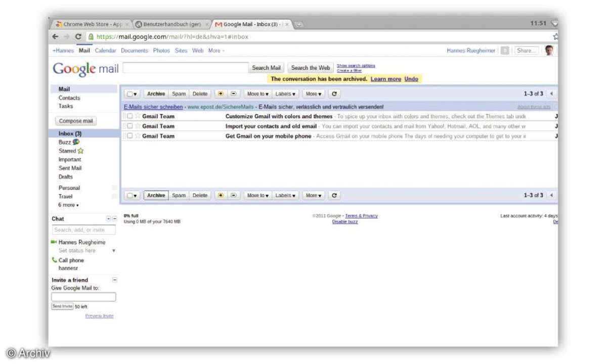The height and width of the screenshot is (364, 607).
Task: Go back with the browser back arrow
Action: (55, 36)
